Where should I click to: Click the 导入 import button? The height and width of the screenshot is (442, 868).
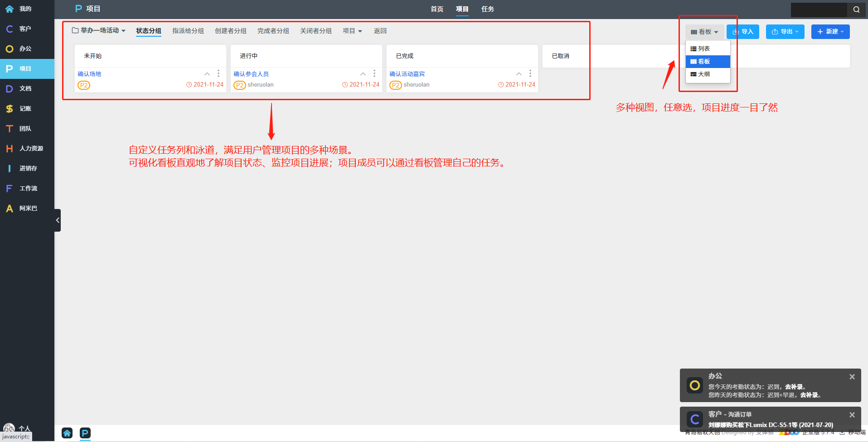pyautogui.click(x=743, y=32)
